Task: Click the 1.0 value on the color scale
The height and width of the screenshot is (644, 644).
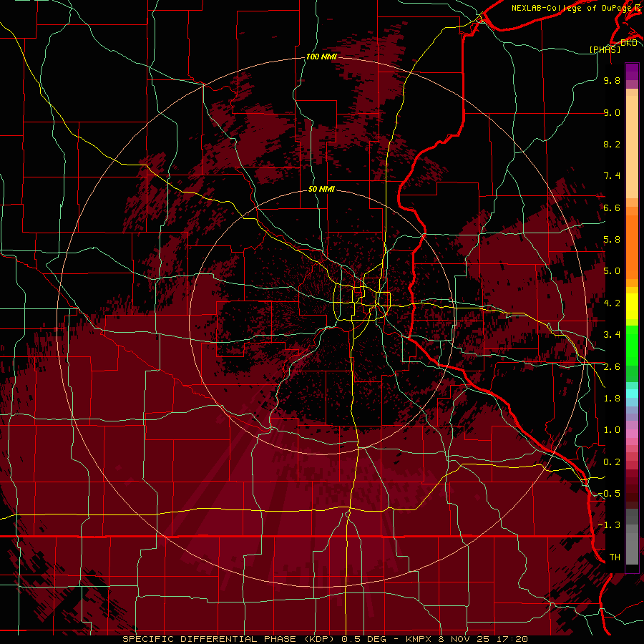Action: coord(612,430)
